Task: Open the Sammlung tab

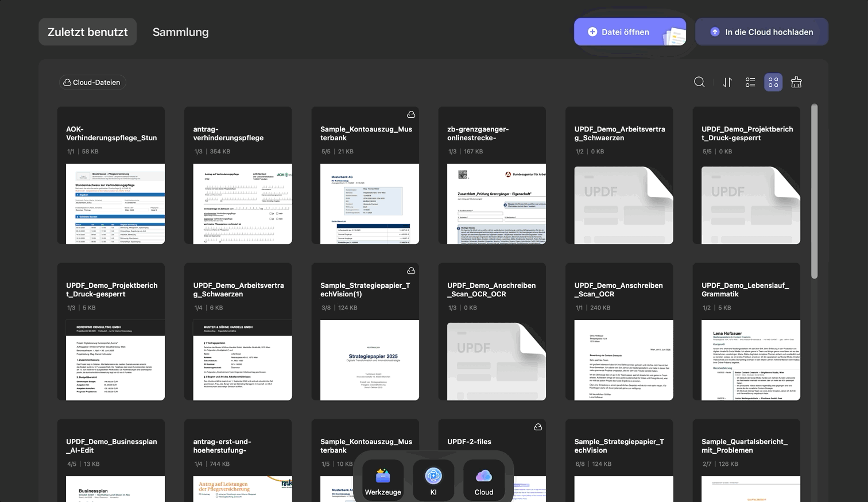Action: (x=180, y=32)
